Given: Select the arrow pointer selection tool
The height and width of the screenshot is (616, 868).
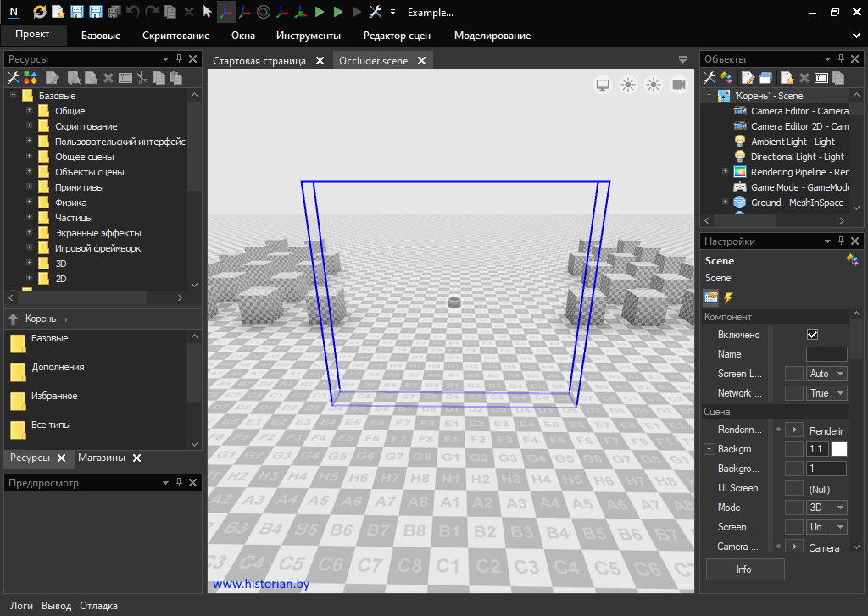Looking at the screenshot, I should (208, 13).
